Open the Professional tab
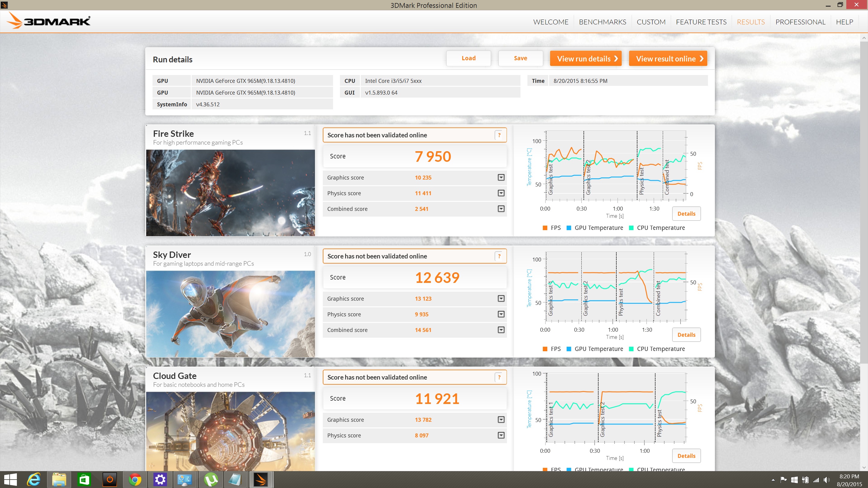 [800, 22]
